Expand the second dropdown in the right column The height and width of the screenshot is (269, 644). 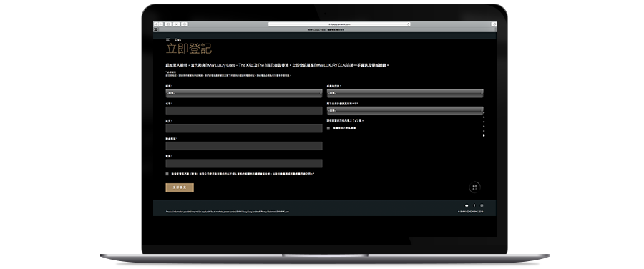click(x=405, y=110)
